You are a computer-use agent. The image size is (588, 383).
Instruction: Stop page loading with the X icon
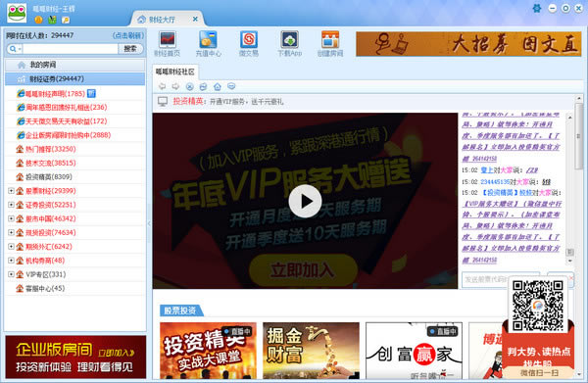click(190, 86)
